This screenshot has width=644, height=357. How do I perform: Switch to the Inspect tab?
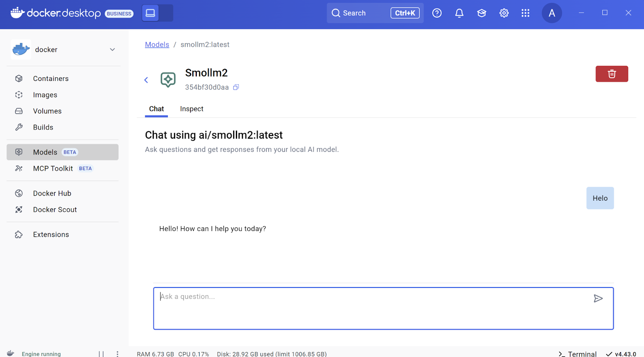click(192, 109)
